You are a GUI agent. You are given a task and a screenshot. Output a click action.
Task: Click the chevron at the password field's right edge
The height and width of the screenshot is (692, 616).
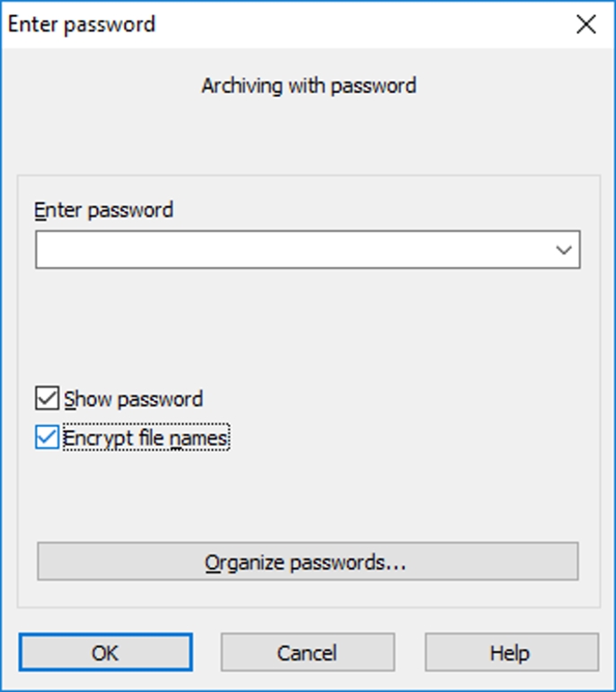click(564, 250)
